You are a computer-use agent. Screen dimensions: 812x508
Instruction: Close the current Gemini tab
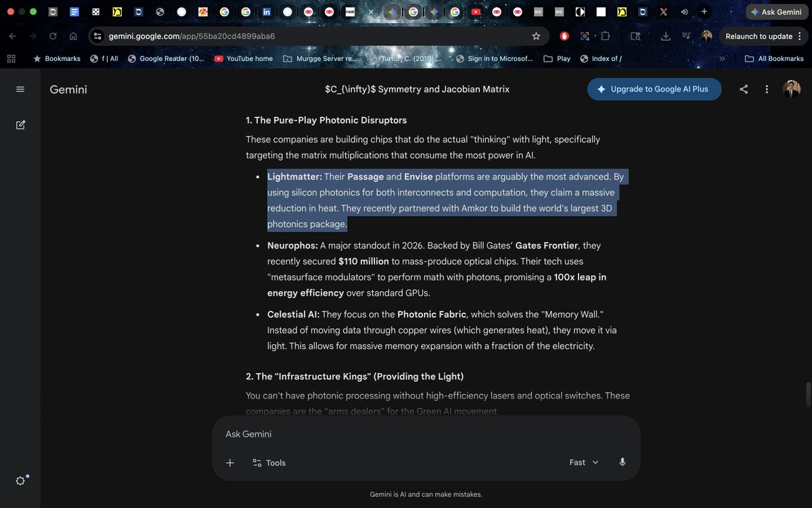(371, 12)
